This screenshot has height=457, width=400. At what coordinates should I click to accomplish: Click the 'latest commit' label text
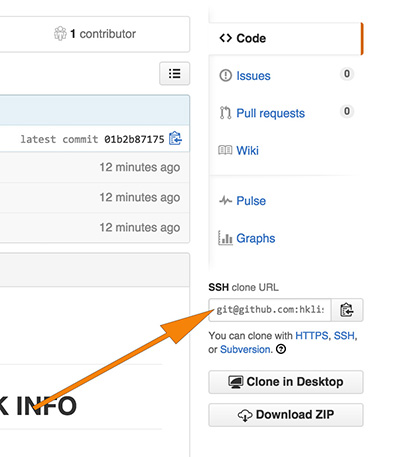[x=59, y=139]
